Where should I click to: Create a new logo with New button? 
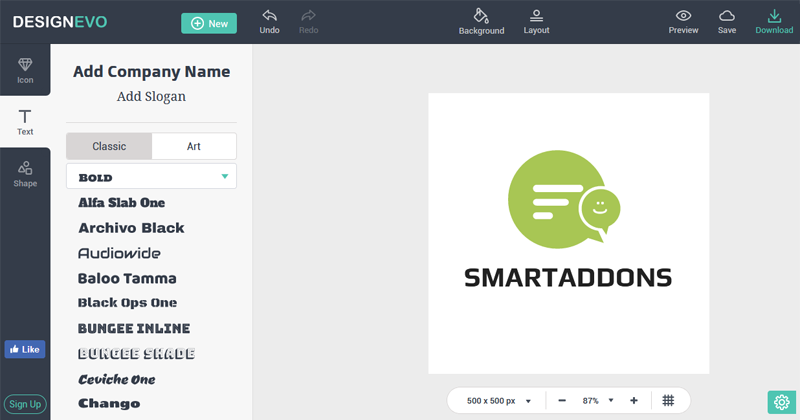pyautogui.click(x=209, y=23)
